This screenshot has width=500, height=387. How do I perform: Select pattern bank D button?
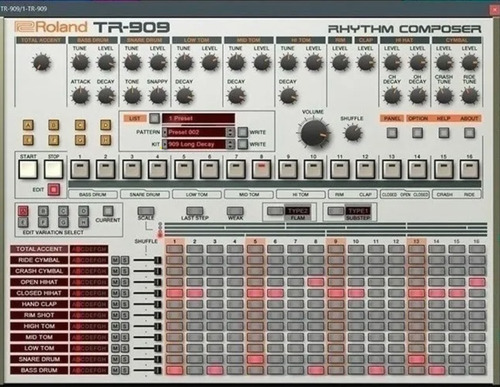[105, 125]
